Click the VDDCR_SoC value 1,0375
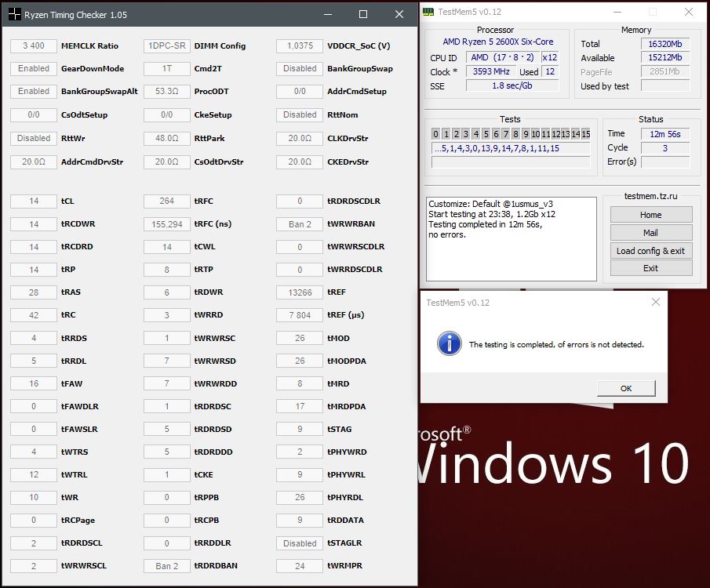This screenshot has height=588, width=710. (x=300, y=45)
